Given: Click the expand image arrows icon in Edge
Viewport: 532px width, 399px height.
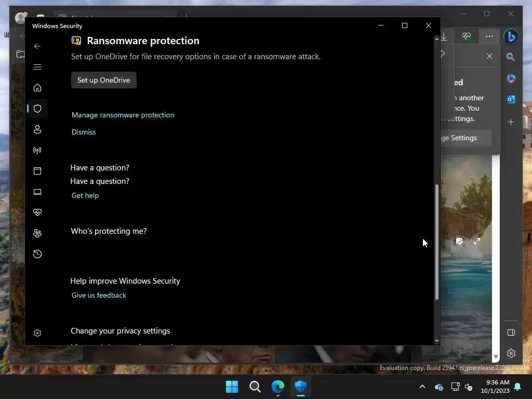Looking at the screenshot, I should [x=477, y=241].
